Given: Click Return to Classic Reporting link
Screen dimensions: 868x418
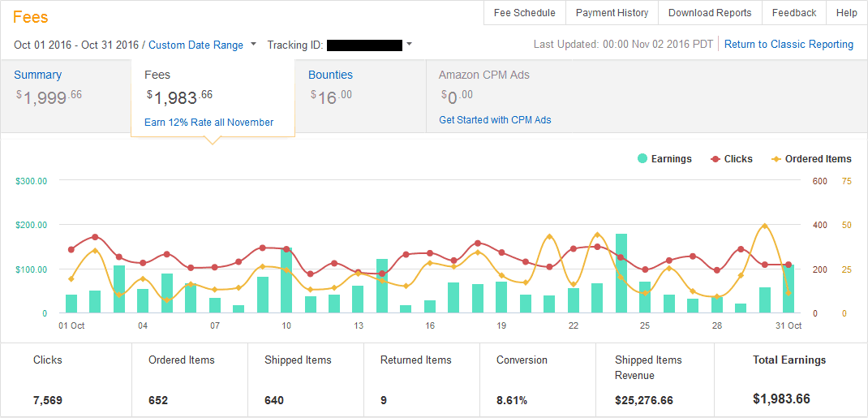Looking at the screenshot, I should point(789,45).
